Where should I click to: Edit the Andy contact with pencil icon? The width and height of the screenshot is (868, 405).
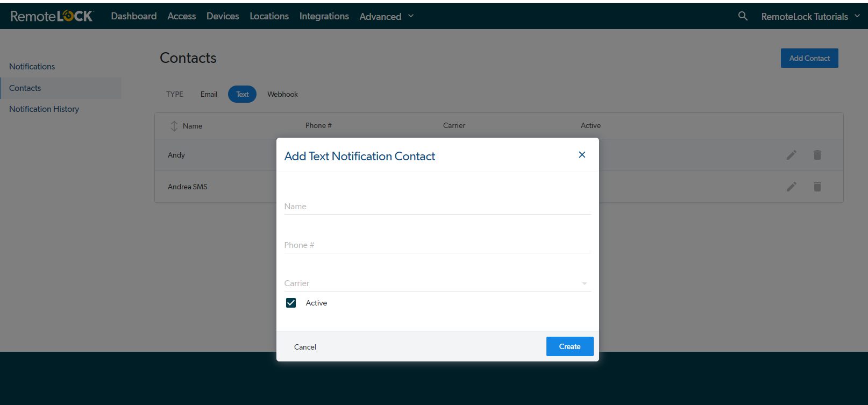(792, 155)
